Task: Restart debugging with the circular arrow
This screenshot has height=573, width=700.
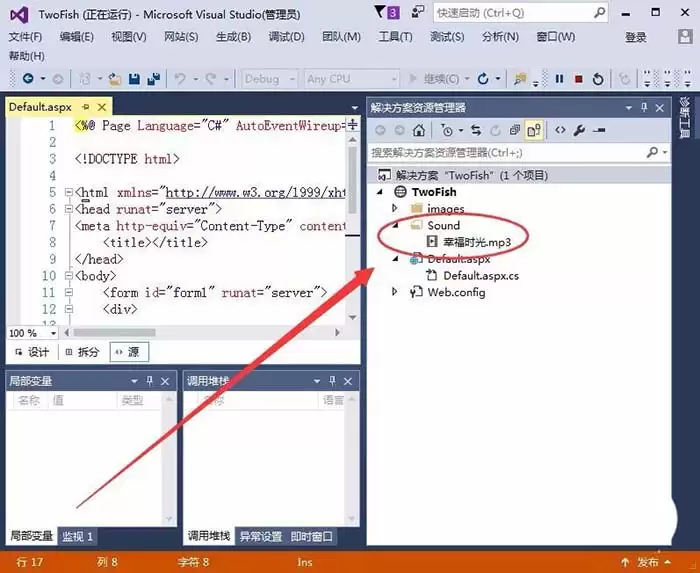Action: 598,79
